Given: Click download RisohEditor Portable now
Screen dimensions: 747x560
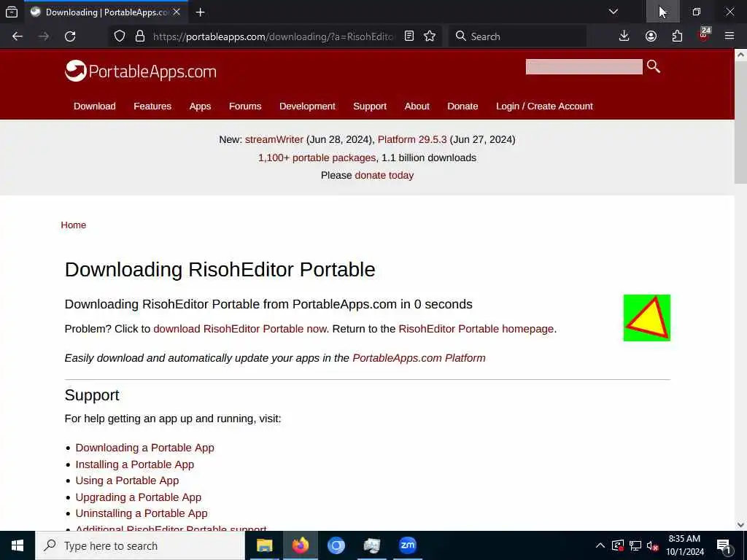Looking at the screenshot, I should 240,329.
